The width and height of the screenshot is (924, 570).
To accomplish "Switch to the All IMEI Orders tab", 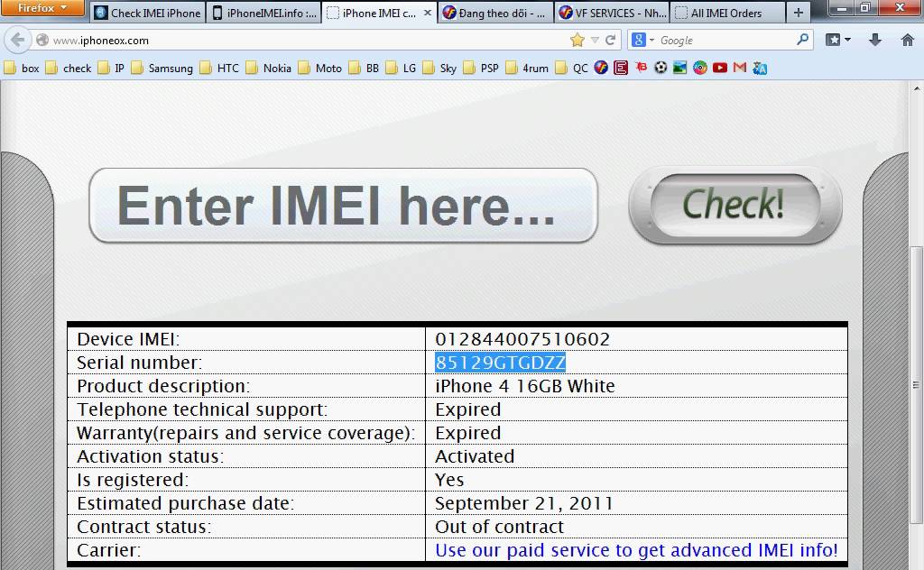I will tap(727, 13).
